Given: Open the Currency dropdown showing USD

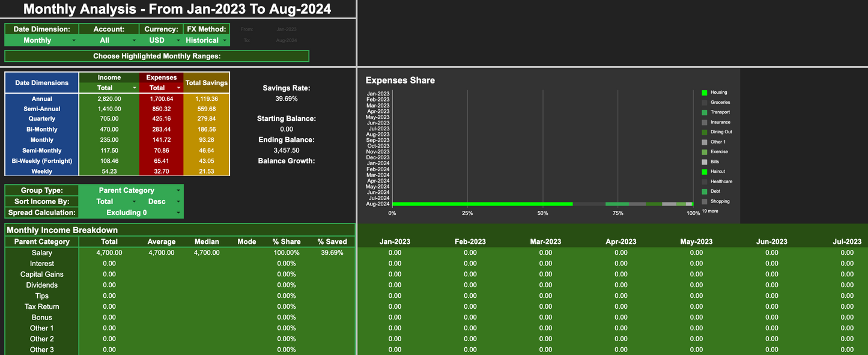Looking at the screenshot, I should click(161, 40).
